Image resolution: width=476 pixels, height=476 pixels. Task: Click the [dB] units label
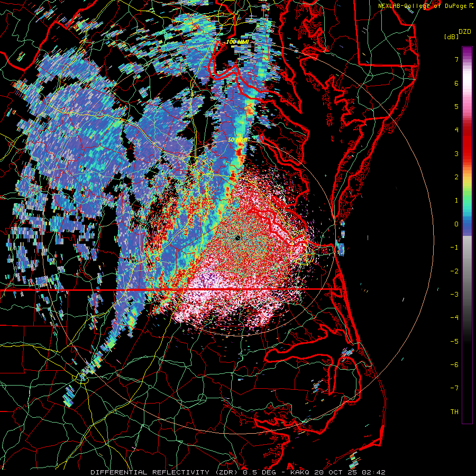click(x=451, y=36)
